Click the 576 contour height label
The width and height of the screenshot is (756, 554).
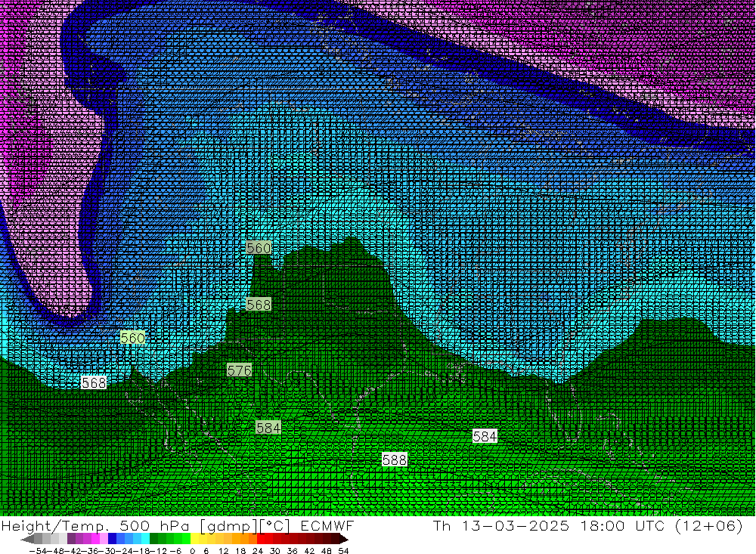pyautogui.click(x=239, y=370)
